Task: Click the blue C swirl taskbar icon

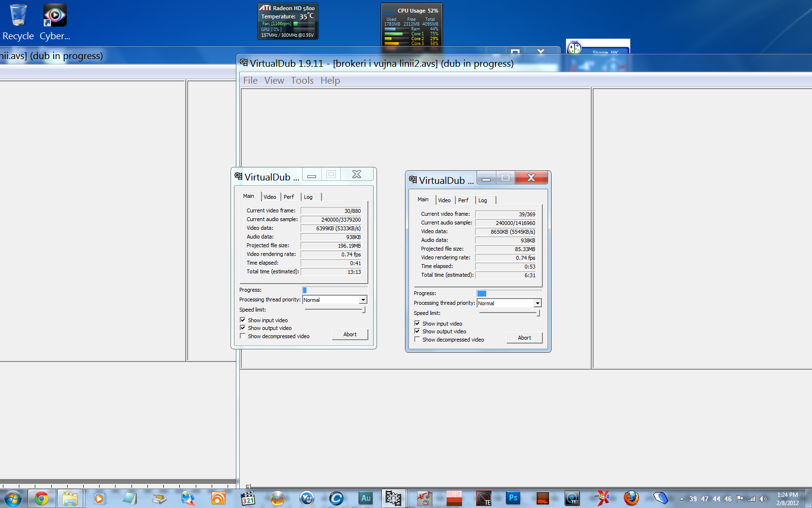Action: pyautogui.click(x=336, y=498)
